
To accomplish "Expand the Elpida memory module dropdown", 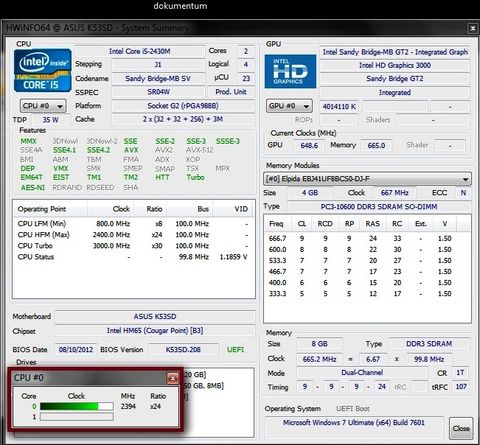I will point(367,179).
